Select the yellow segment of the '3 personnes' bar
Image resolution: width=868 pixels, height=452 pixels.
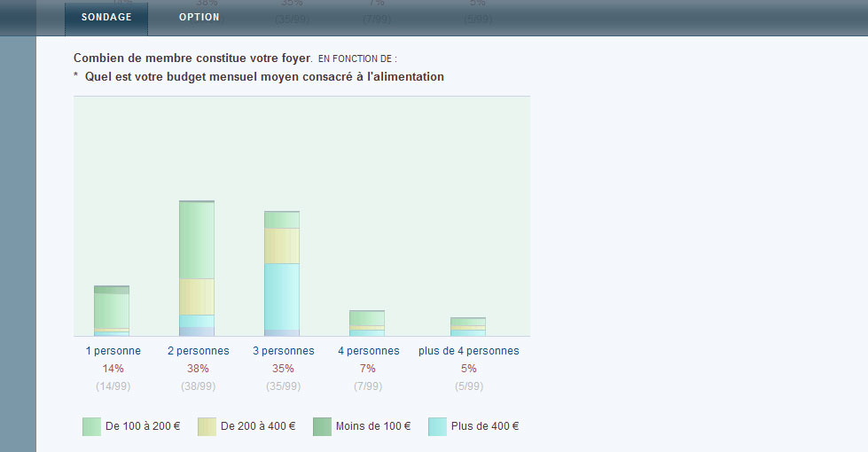point(282,245)
